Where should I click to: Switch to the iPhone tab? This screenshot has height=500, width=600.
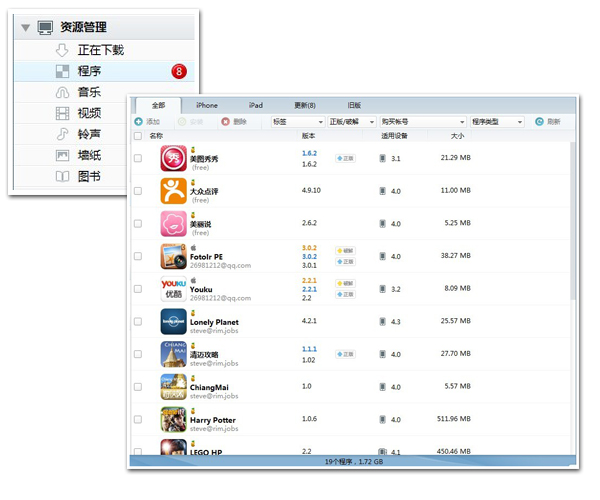207,105
